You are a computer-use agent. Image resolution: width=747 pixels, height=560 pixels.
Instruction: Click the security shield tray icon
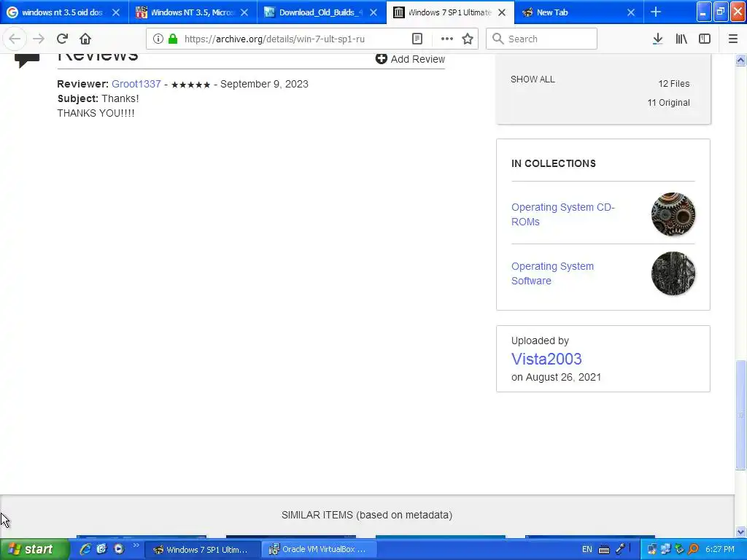coord(679,549)
